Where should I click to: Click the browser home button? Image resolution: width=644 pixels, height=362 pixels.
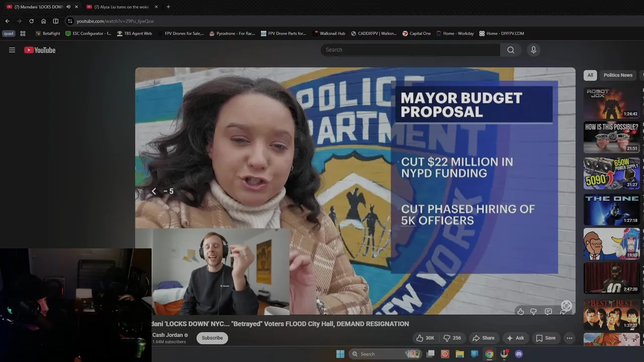pos(43,21)
